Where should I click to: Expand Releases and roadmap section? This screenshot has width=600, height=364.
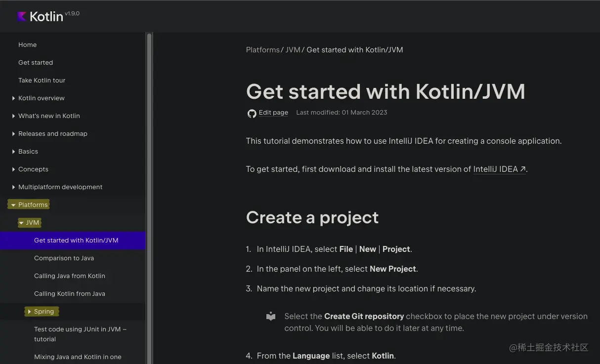(13, 134)
